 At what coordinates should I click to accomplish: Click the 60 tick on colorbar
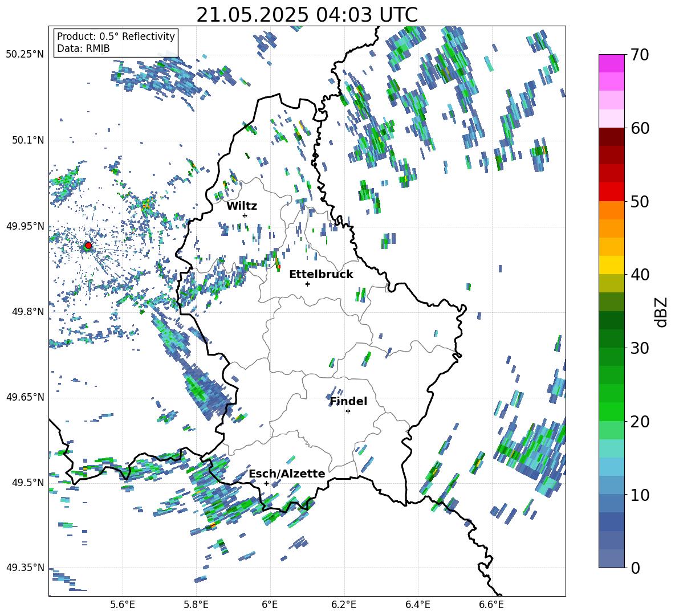(x=640, y=128)
